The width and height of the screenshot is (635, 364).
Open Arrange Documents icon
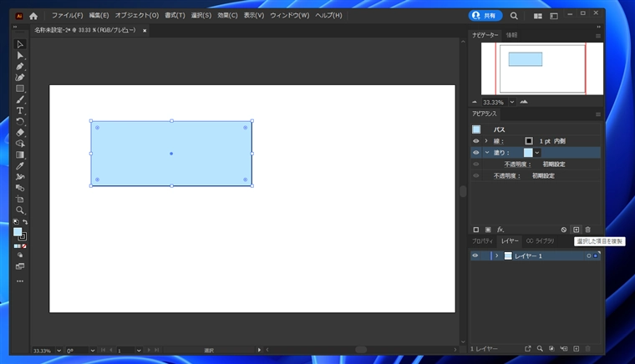click(538, 16)
